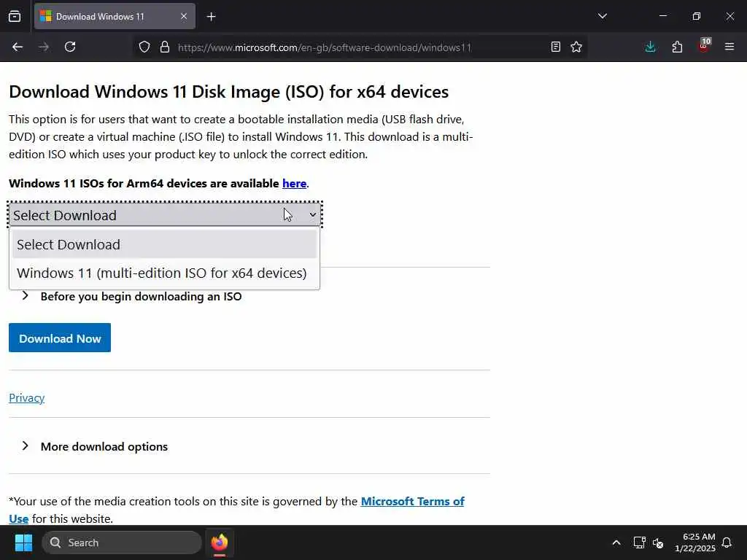
Task: Click the 'Download Windows 11 Disk Image (ISO)' heading
Action: [x=228, y=91]
